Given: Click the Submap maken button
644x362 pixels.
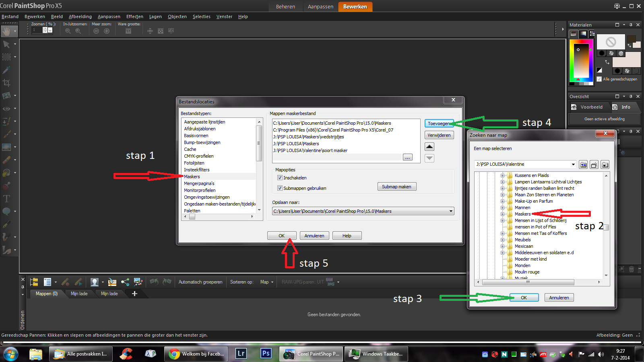Looking at the screenshot, I should 396,187.
